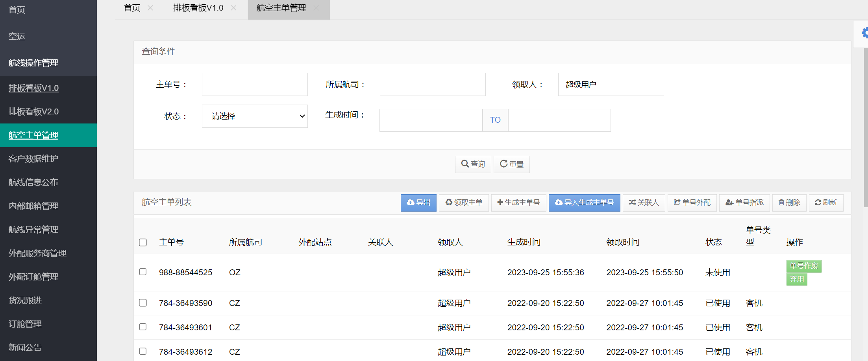The image size is (868, 361).
Task: Click the 主单号 column header
Action: (x=171, y=242)
